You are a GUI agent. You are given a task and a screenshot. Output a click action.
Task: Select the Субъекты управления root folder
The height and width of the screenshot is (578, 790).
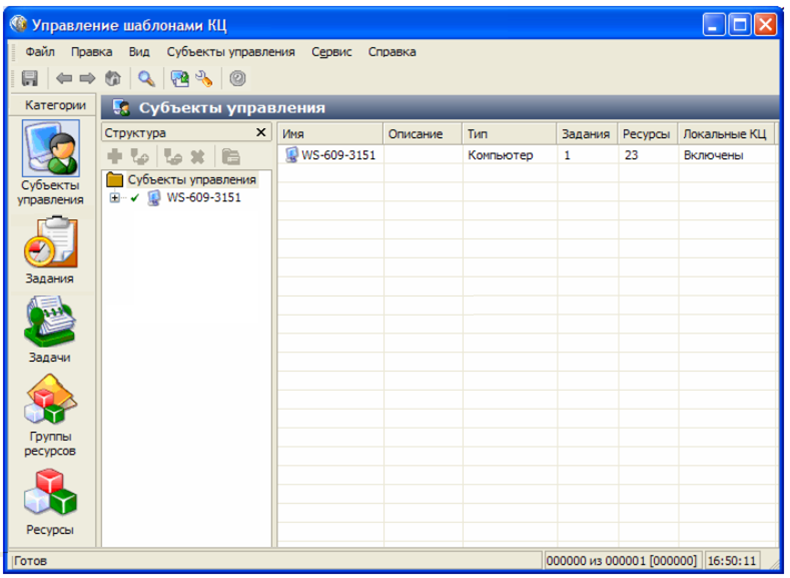[190, 180]
